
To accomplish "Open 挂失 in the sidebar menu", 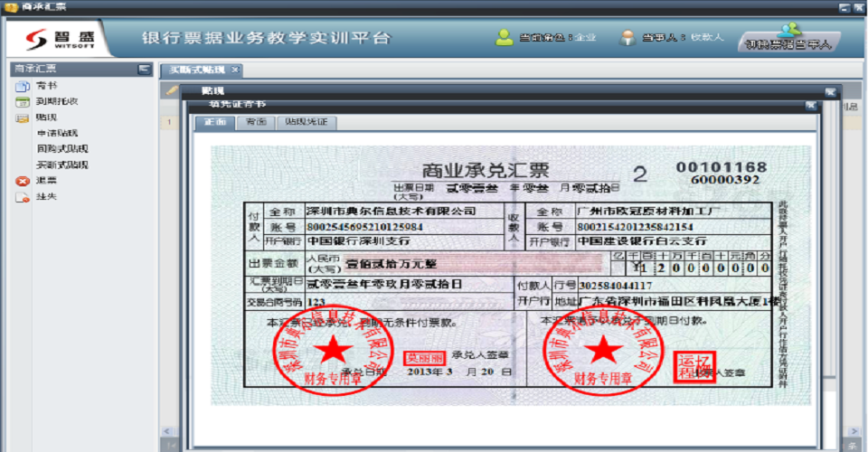I will [46, 196].
